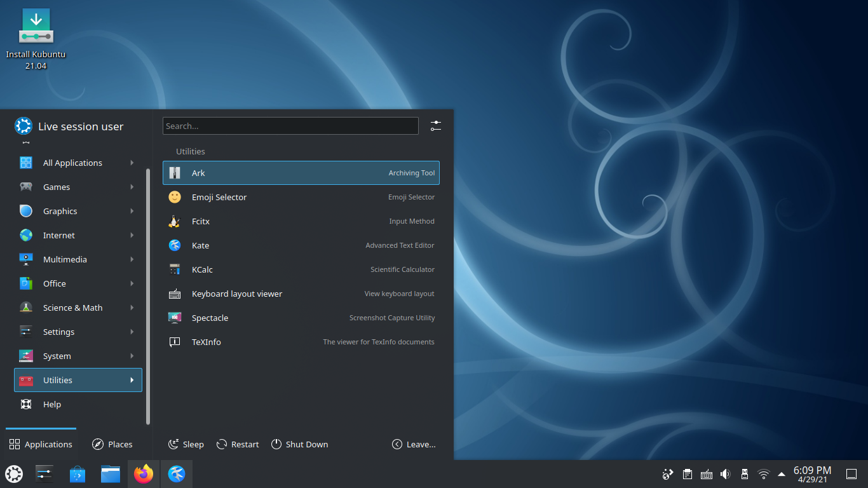Click the Kate icon on the taskbar
868x488 pixels.
pyautogui.click(x=177, y=474)
